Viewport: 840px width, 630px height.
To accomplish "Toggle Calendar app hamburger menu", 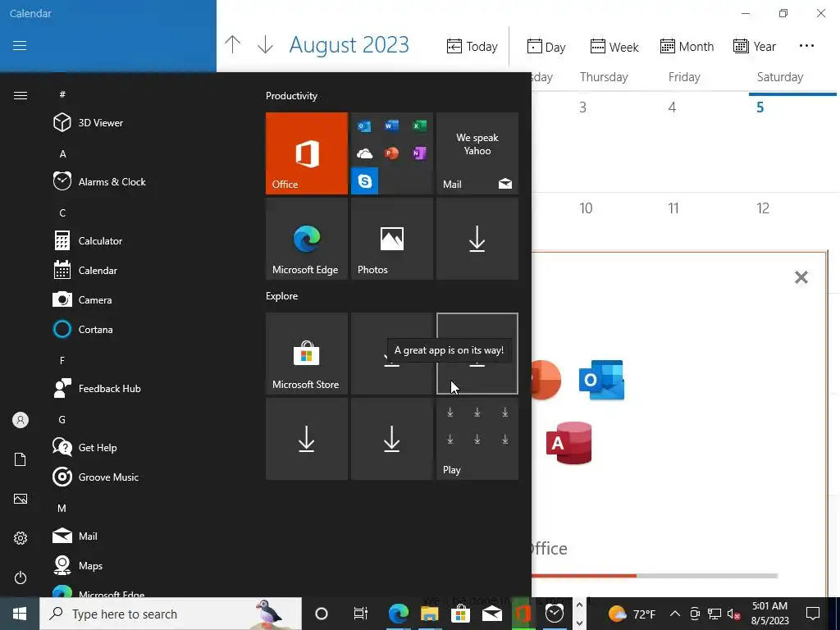I will coord(20,46).
